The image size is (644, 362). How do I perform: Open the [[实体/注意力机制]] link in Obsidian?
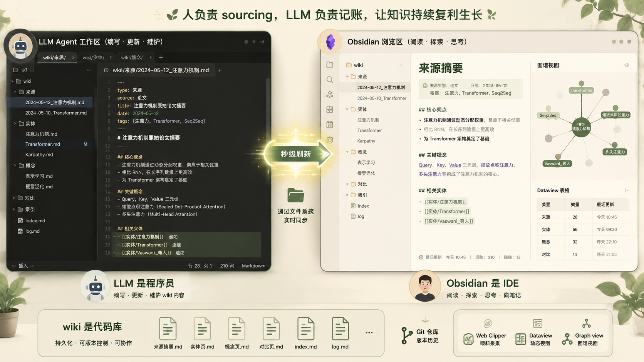pos(445,202)
